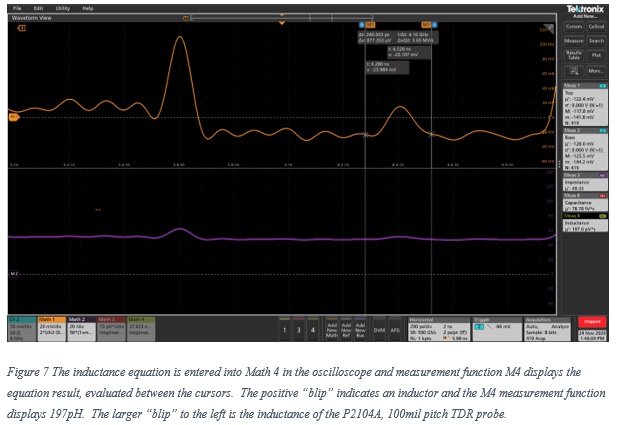Select the Meas 3 Impedance badge
The width and height of the screenshot is (620, 425).
tap(585, 182)
